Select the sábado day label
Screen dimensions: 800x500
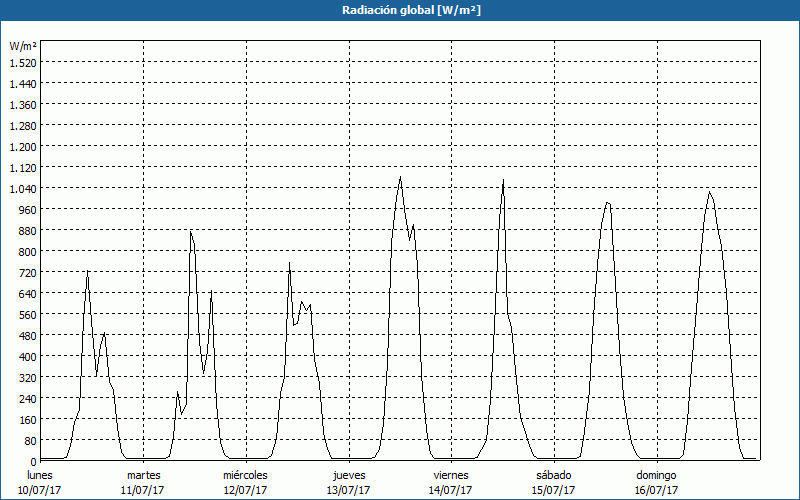(553, 475)
